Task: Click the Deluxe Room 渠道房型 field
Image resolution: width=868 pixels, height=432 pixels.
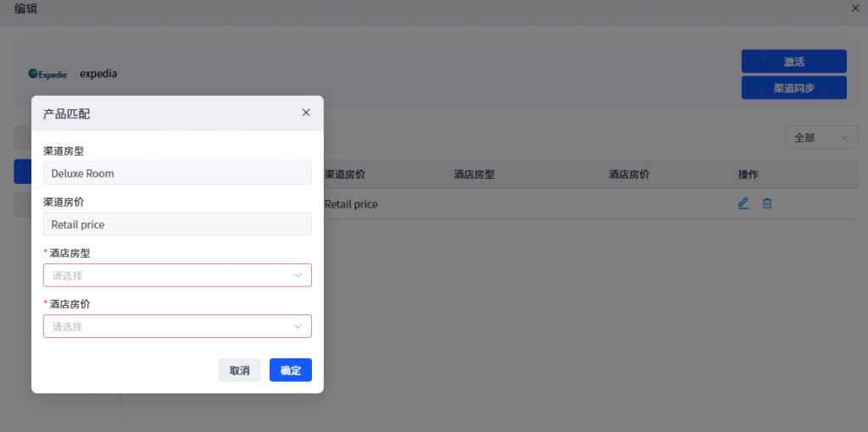Action: [177, 173]
